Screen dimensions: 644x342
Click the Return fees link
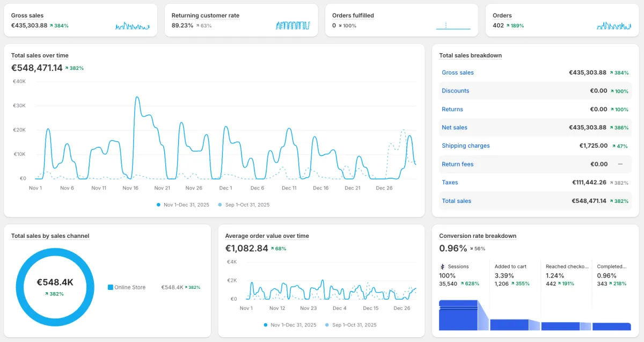(458, 164)
